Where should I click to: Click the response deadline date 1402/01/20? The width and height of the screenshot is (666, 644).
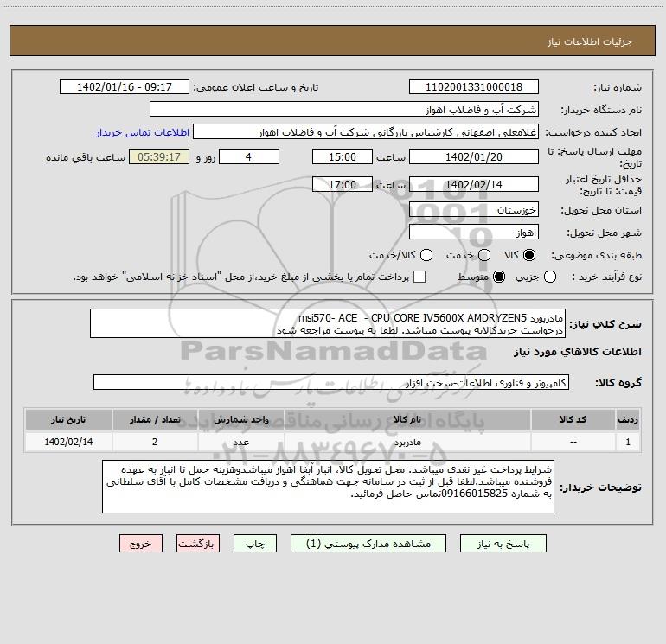pos(474,156)
